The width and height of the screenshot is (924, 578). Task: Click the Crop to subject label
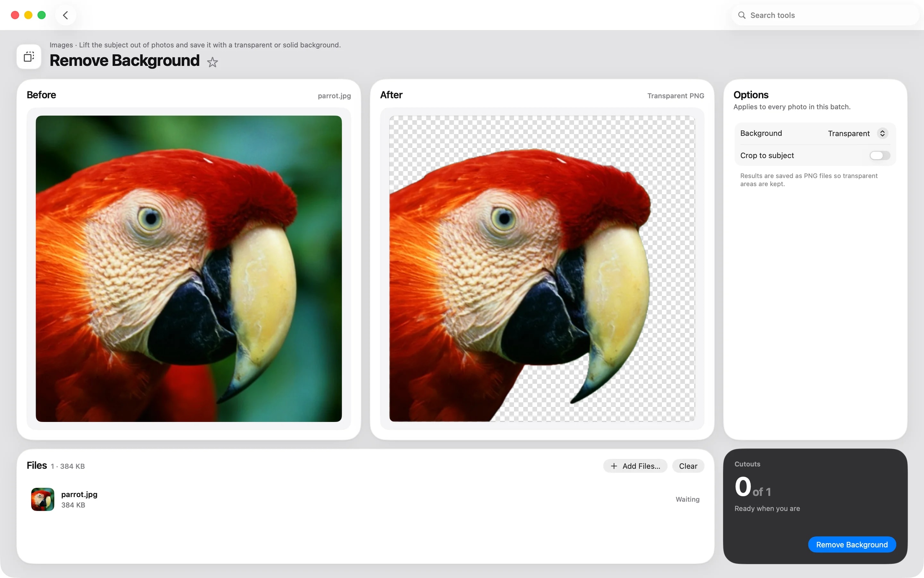[x=767, y=156]
